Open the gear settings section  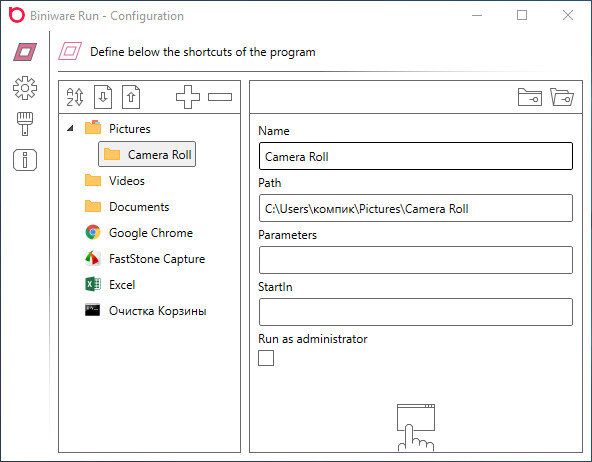pos(25,88)
